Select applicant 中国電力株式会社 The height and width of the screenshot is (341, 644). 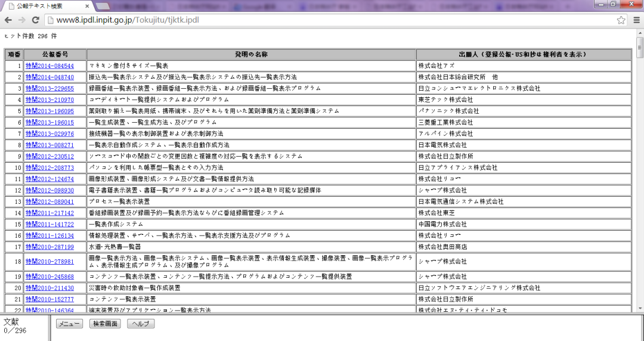coord(442,224)
